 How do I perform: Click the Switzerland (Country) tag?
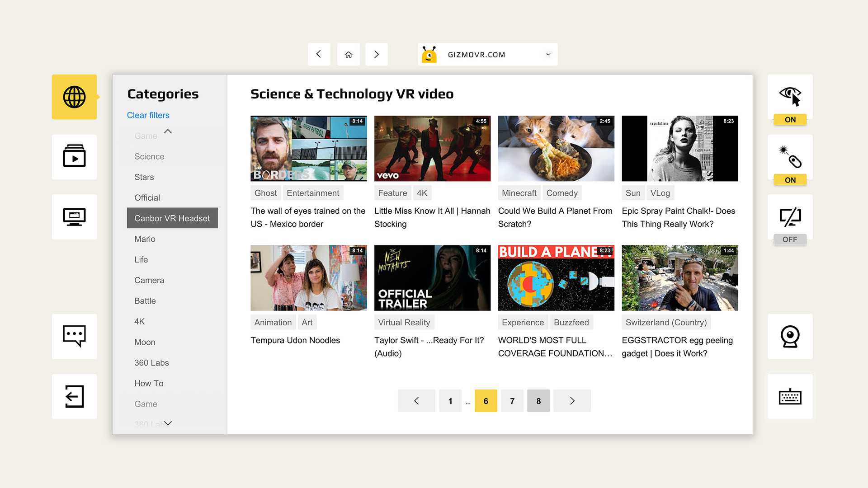[666, 323]
